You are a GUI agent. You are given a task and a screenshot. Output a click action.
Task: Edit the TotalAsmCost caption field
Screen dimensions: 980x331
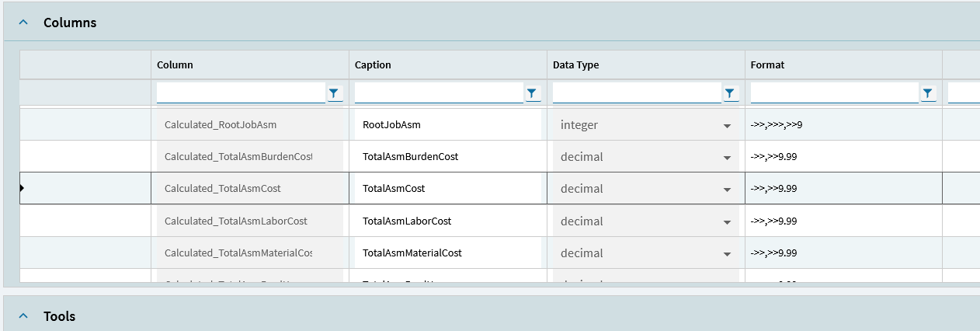tap(448, 189)
